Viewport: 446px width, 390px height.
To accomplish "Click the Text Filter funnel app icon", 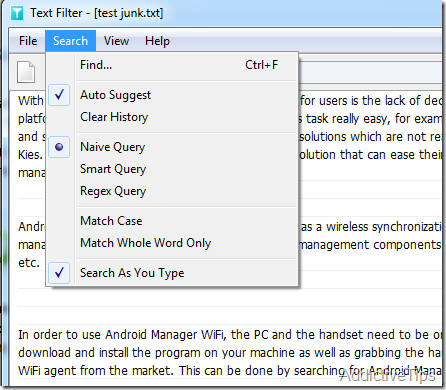I will pyautogui.click(x=17, y=13).
